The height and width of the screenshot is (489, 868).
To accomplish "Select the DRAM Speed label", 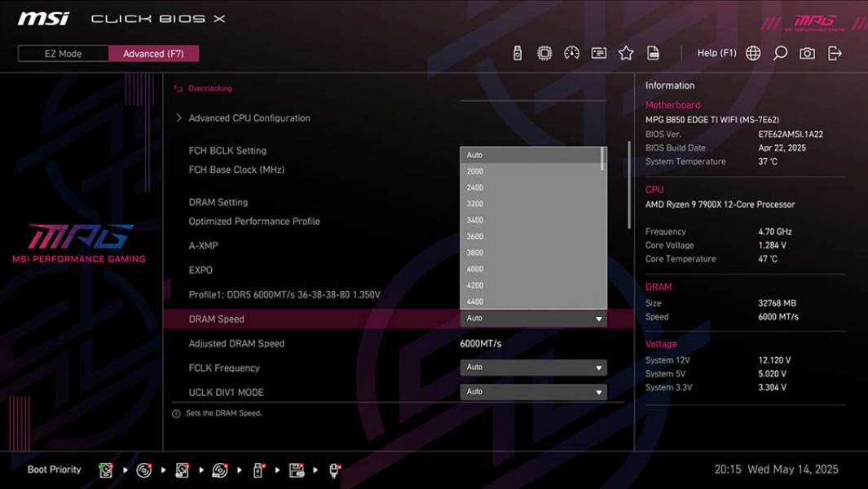I will [217, 319].
